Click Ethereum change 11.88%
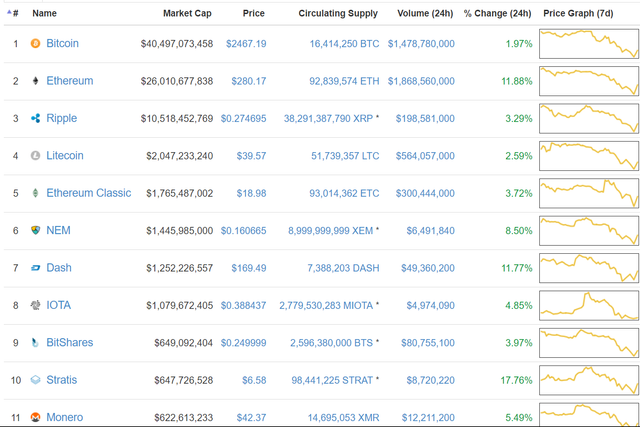 [517, 81]
